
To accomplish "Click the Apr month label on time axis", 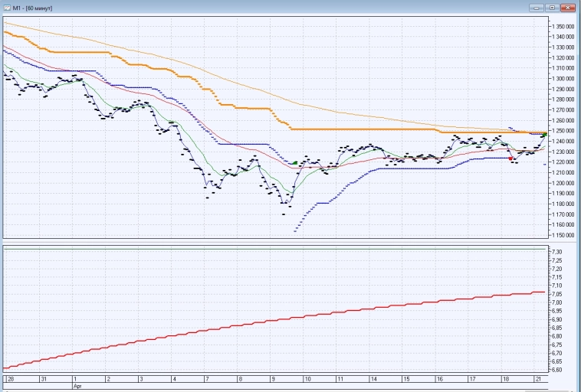I will coord(76,387).
